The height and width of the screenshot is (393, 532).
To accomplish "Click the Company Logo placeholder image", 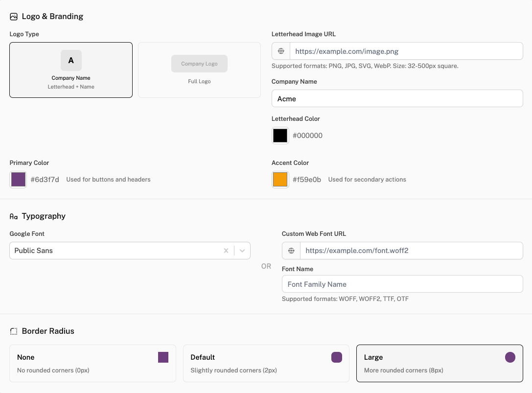I will click(x=199, y=63).
